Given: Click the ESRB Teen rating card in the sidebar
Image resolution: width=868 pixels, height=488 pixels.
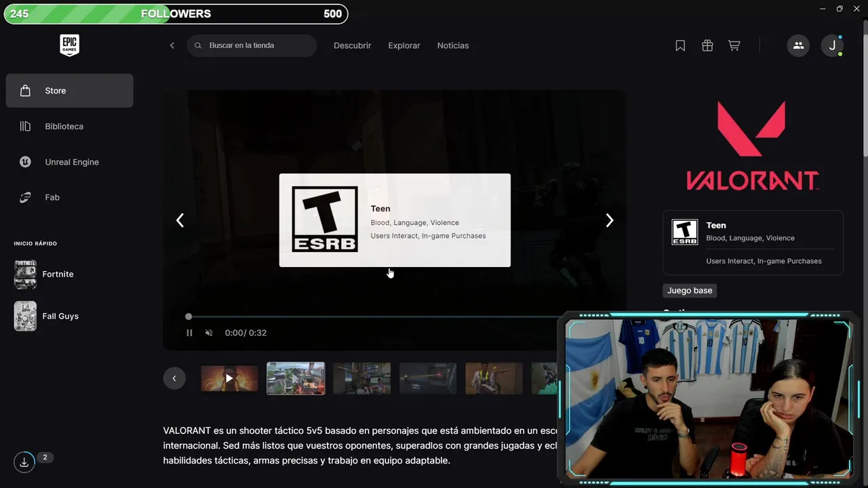Looking at the screenshot, I should [x=753, y=243].
